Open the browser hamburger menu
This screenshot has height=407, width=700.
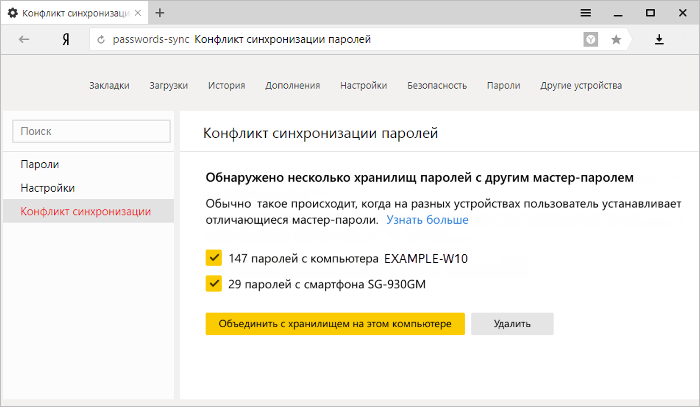(586, 13)
